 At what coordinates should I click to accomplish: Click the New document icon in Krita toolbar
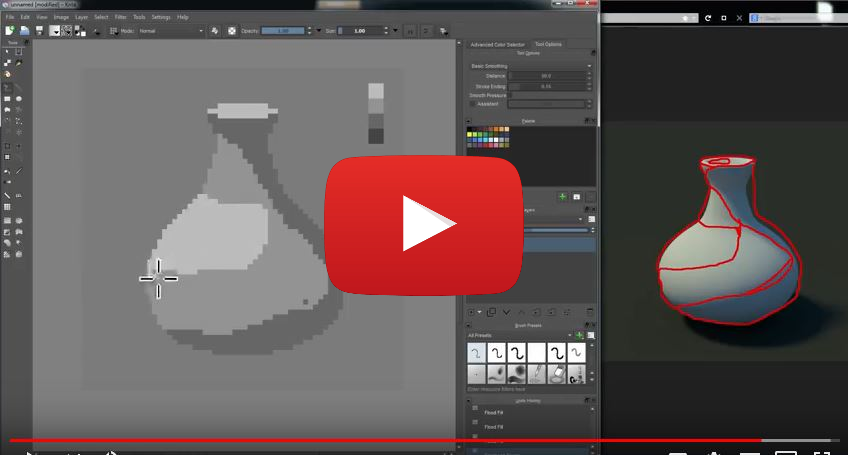coord(10,31)
